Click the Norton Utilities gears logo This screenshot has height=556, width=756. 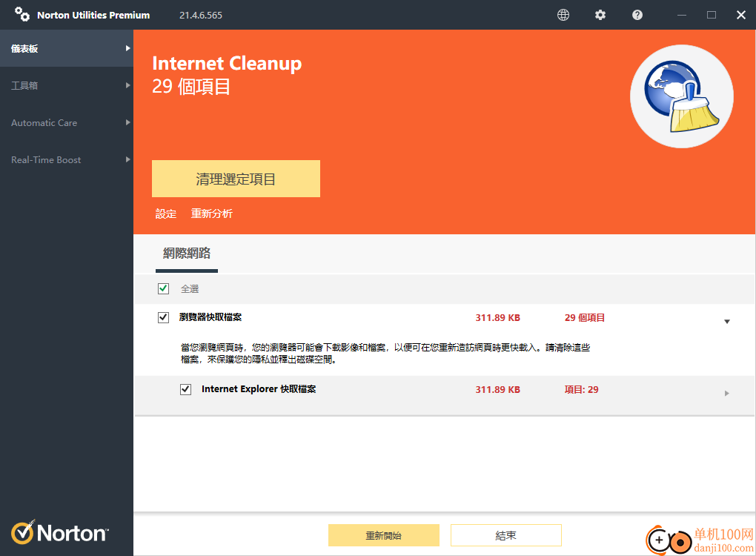(x=22, y=14)
